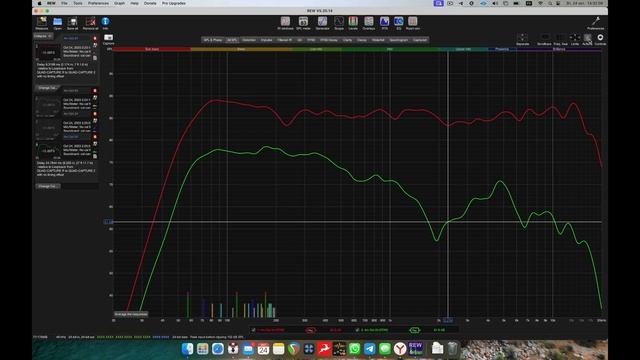Viewport: 640px width, 360px height.
Task: Switch to the Distortion tab
Action: coord(249,40)
